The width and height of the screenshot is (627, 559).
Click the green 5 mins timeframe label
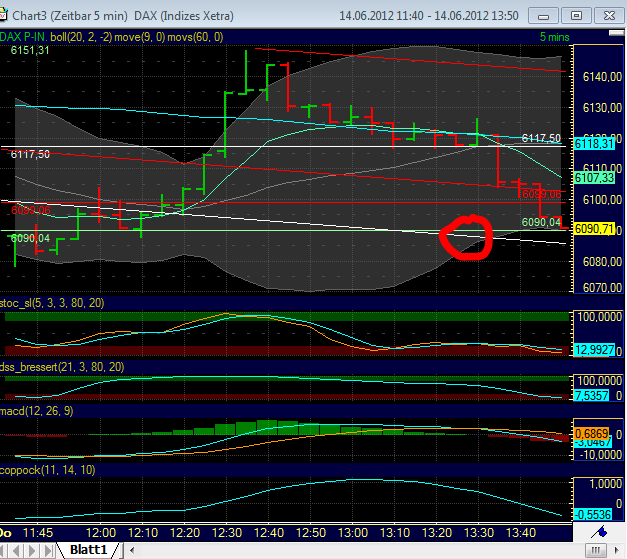click(x=554, y=37)
